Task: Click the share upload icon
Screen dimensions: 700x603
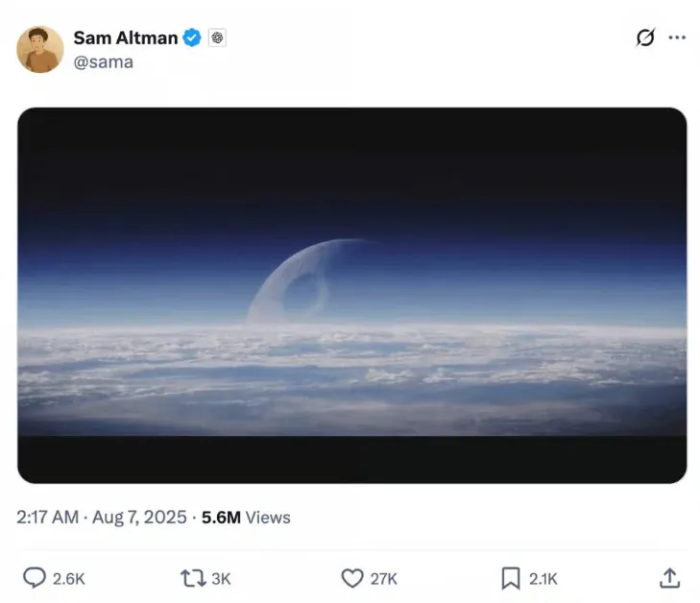Action: 669,578
